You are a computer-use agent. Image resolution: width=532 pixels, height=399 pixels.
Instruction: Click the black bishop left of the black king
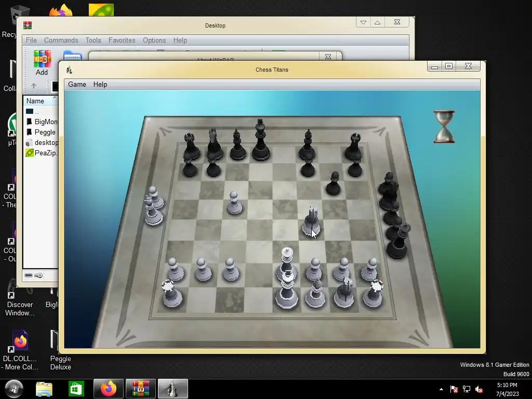(237, 145)
